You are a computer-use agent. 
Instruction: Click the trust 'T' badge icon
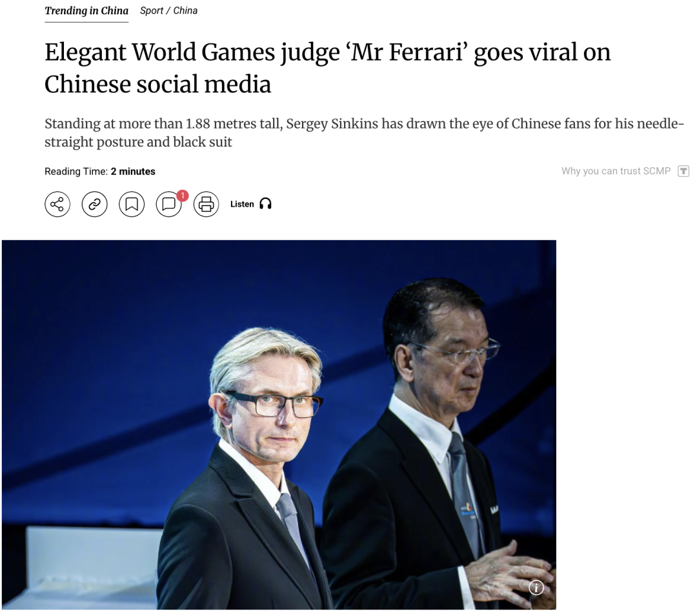click(683, 171)
